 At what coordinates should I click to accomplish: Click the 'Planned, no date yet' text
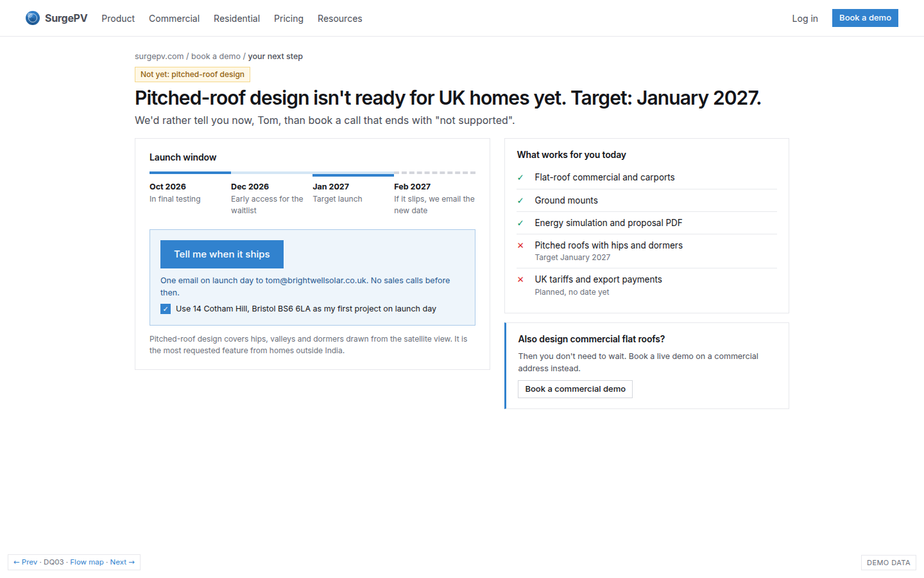(x=572, y=292)
